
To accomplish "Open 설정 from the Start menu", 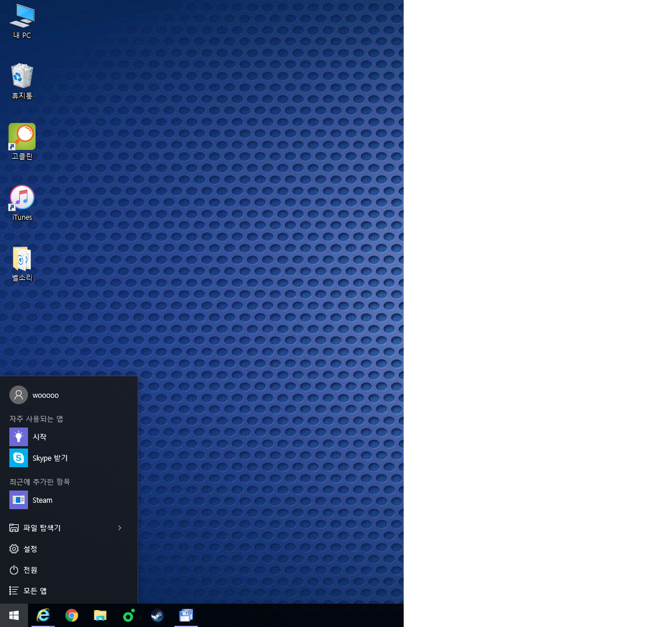I will click(x=30, y=549).
